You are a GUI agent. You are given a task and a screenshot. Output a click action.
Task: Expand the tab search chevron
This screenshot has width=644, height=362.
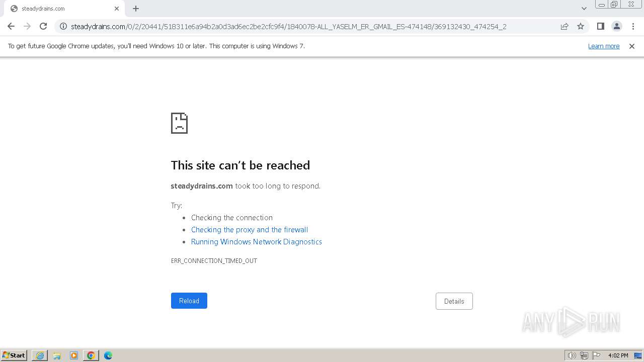pyautogui.click(x=584, y=9)
